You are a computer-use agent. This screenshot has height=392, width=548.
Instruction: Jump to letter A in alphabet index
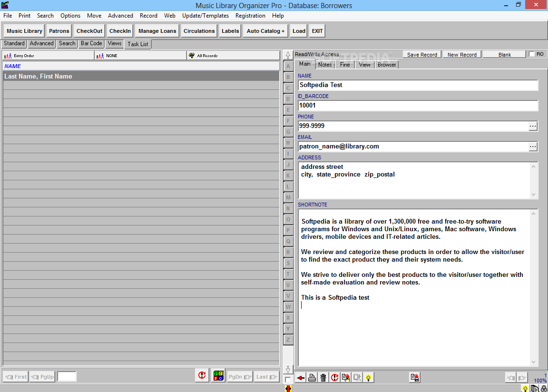pyautogui.click(x=288, y=66)
